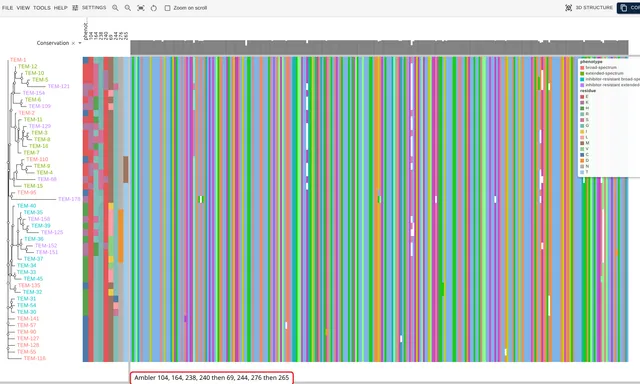640x384 pixels.
Task: Select the TEM-125 tree leaf
Action: [x=52, y=232]
